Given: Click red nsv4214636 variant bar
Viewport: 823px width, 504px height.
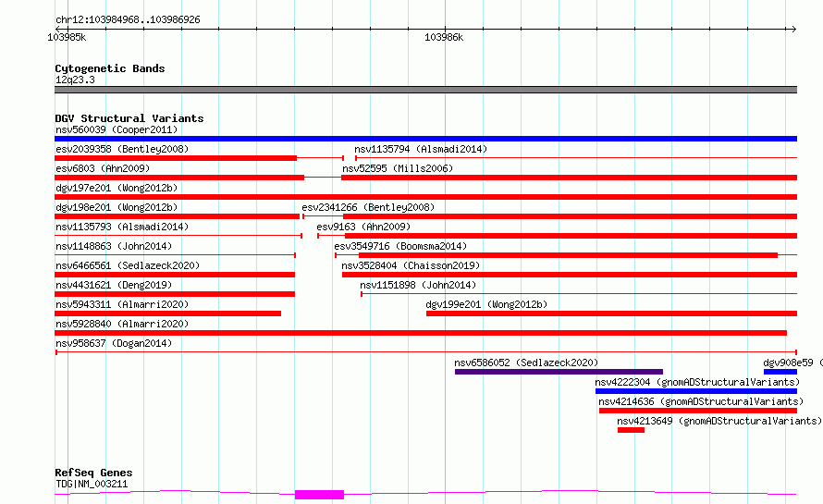Looking at the screenshot, I should coord(698,411).
